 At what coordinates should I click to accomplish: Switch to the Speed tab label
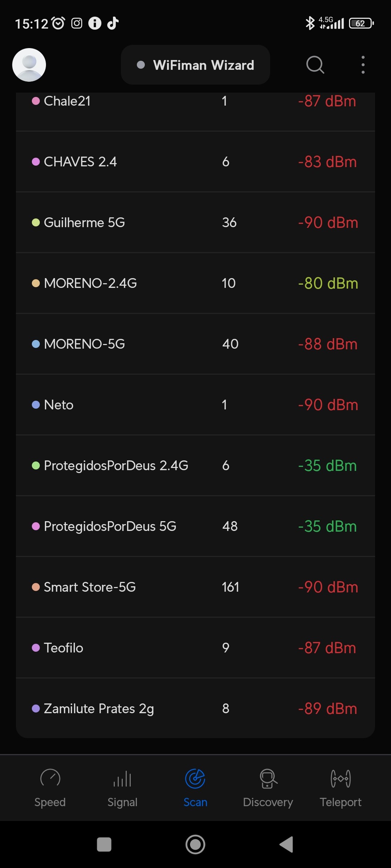point(50,802)
